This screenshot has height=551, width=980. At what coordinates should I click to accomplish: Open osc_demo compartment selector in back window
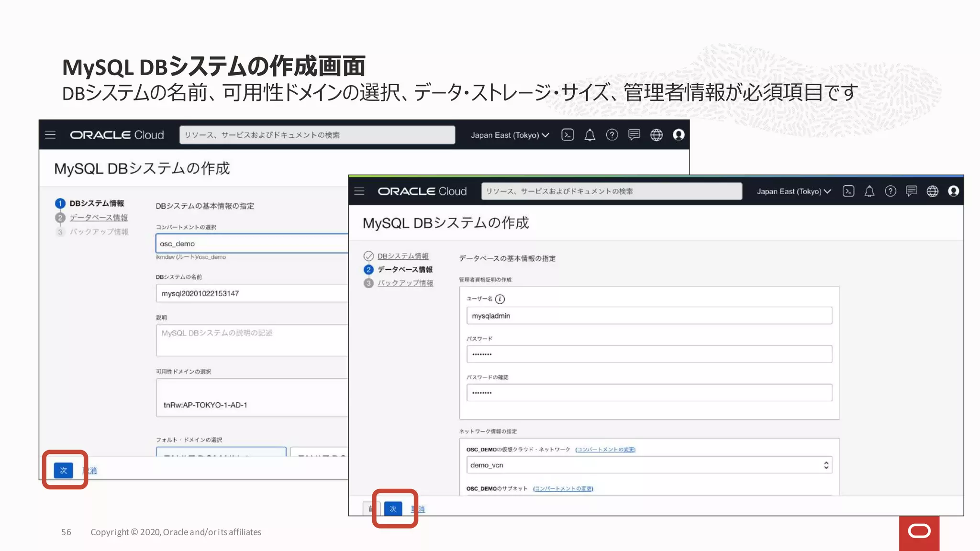[252, 243]
